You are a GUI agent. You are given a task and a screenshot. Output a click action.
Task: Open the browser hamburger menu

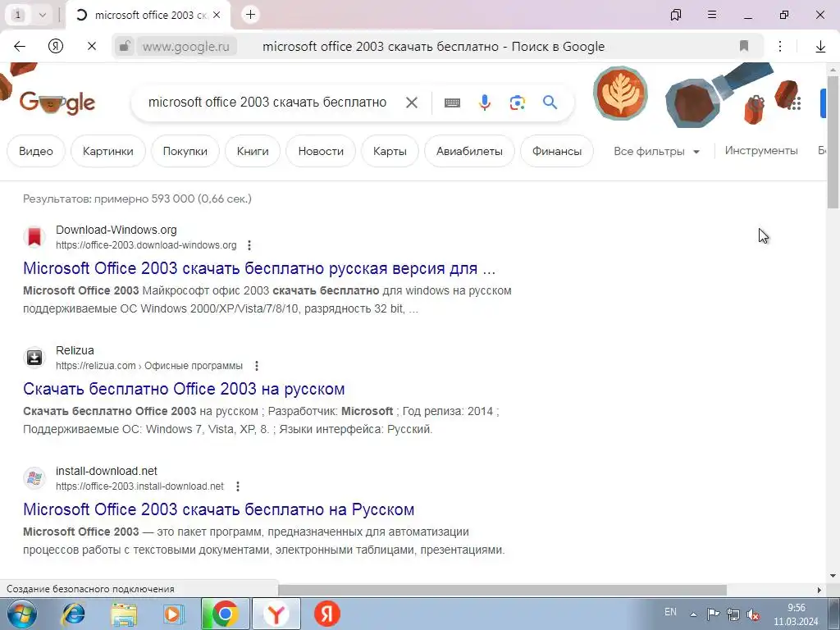pos(712,15)
